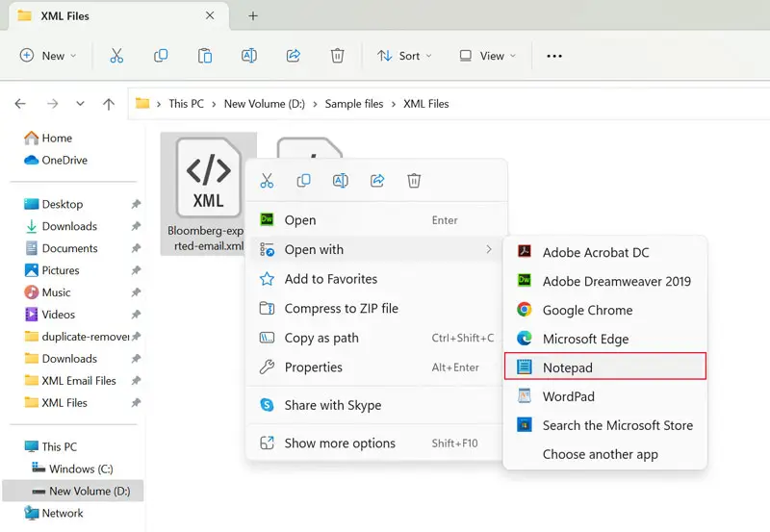Open the See more three-dots button

pyautogui.click(x=554, y=56)
